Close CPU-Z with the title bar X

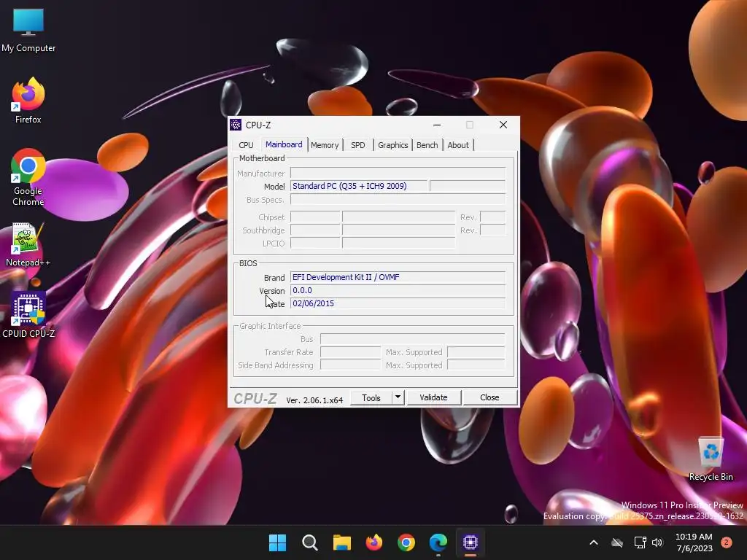point(503,125)
